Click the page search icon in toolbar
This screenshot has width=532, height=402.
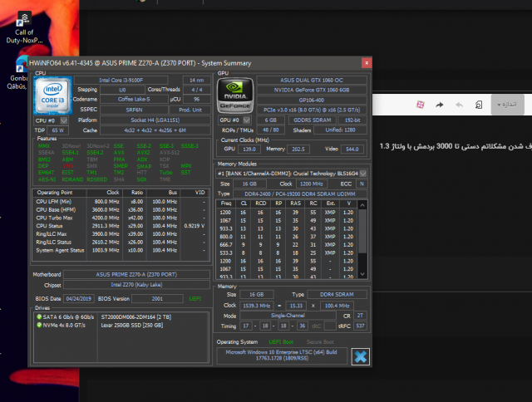click(x=479, y=105)
